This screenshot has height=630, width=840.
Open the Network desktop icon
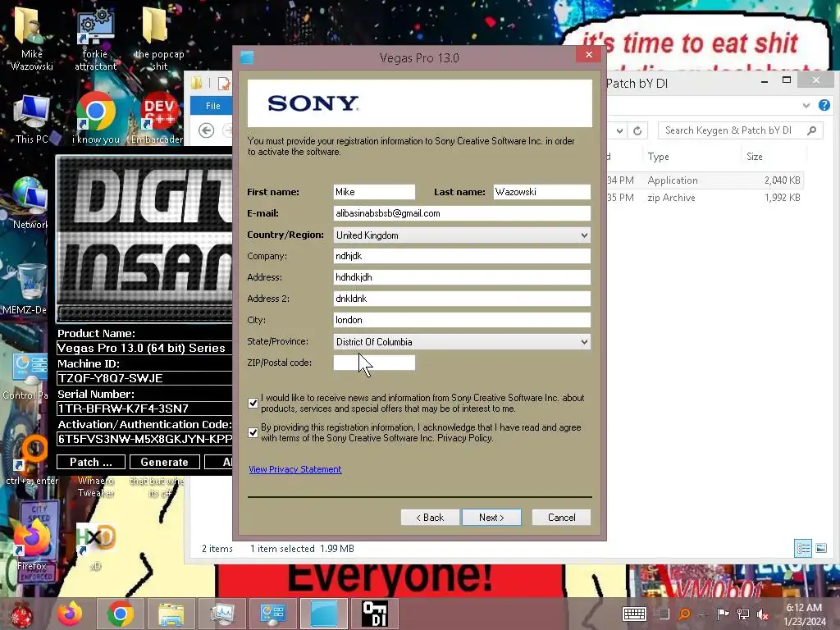pyautogui.click(x=30, y=203)
